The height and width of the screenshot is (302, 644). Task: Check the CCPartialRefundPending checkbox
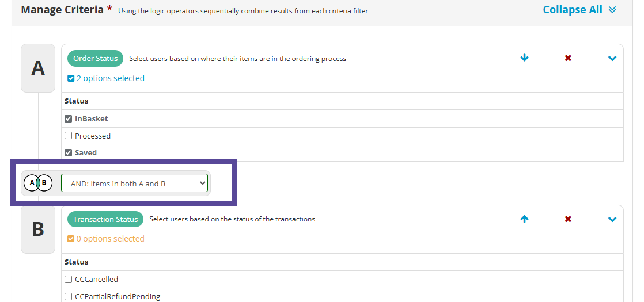point(69,296)
